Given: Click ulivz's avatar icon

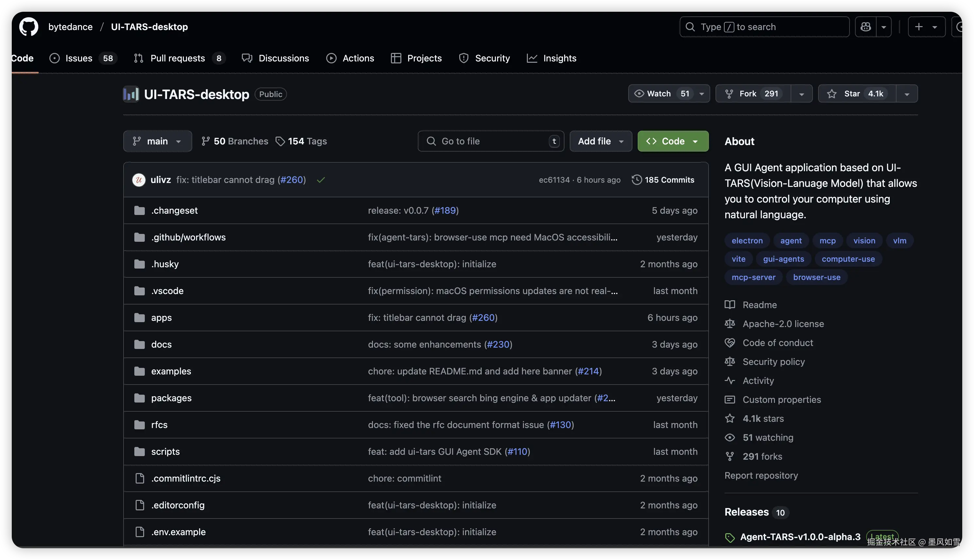Looking at the screenshot, I should pos(139,180).
